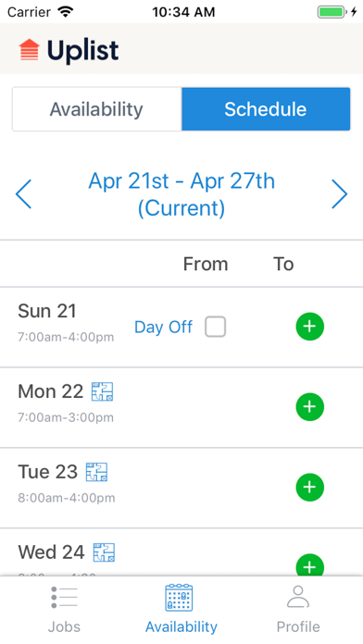Select the Schedule segment

(x=266, y=109)
